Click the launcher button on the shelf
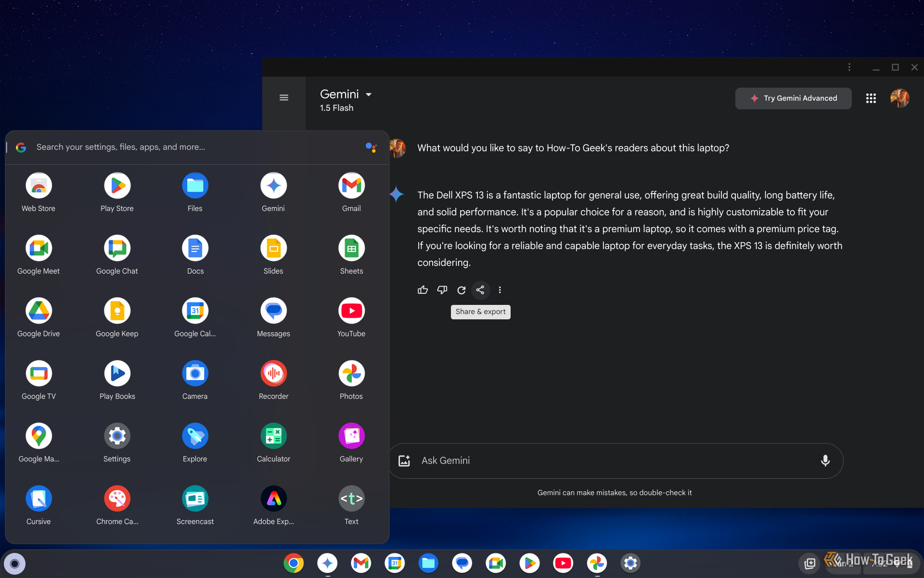 point(15,563)
